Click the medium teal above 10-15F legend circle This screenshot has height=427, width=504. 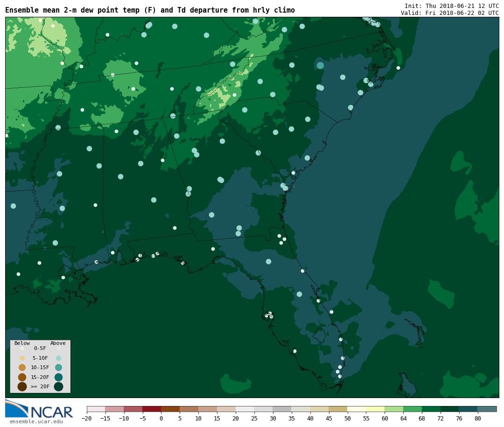pos(58,368)
